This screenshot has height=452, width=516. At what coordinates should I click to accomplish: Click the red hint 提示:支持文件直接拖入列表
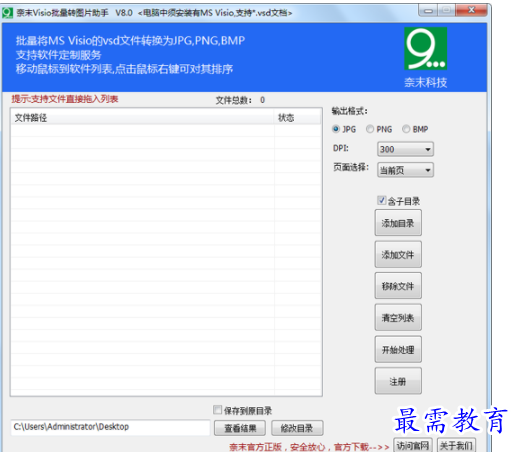(x=65, y=99)
